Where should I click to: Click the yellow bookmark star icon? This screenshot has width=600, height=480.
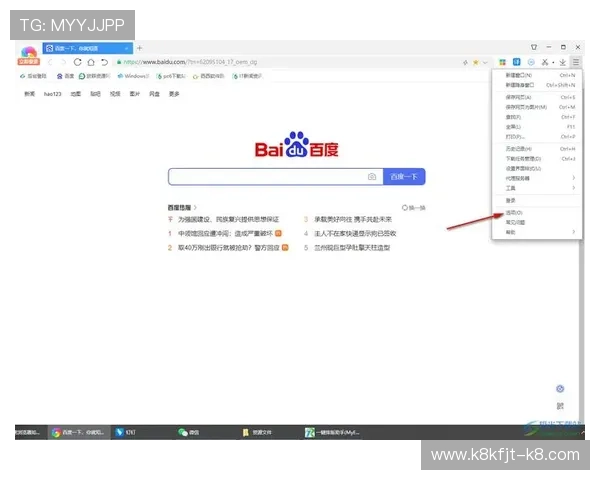(x=476, y=62)
